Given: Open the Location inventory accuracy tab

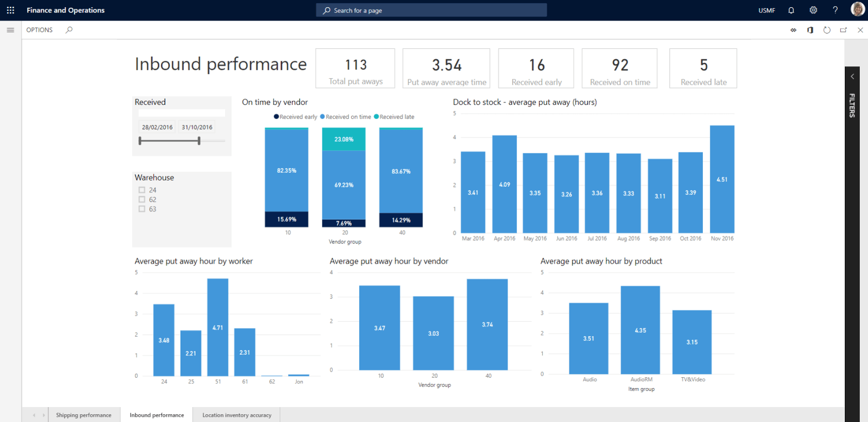Looking at the screenshot, I should tap(237, 415).
